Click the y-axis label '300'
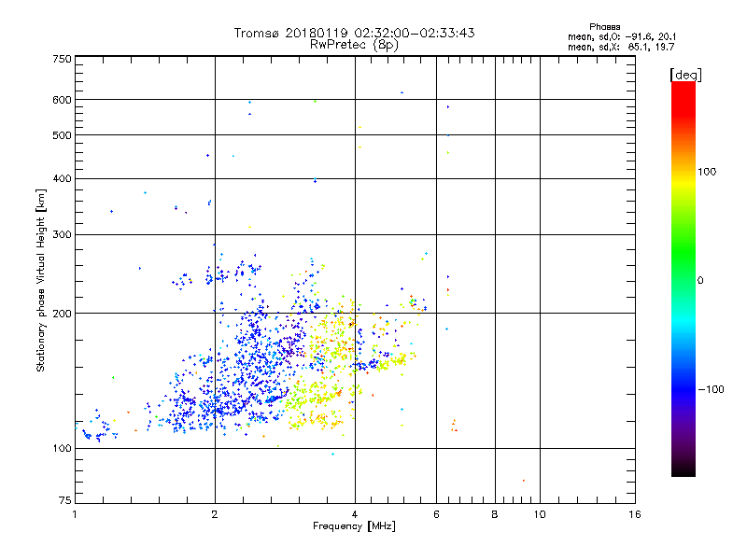This screenshot has height=560, width=747. [x=62, y=235]
